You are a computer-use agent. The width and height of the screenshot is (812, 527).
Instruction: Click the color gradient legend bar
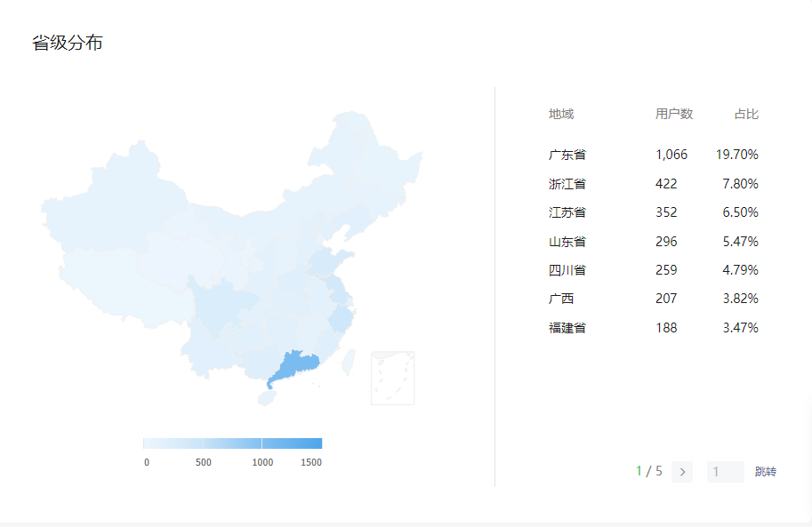coord(232,443)
